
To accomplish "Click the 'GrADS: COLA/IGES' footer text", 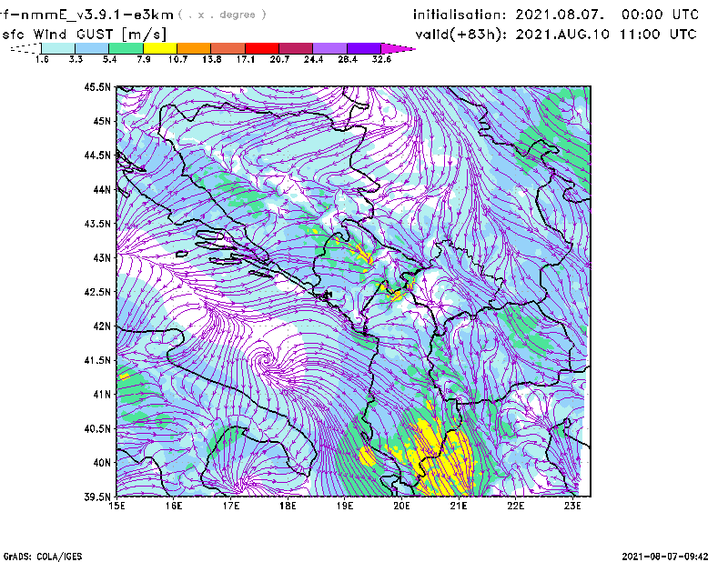I will point(43,557).
